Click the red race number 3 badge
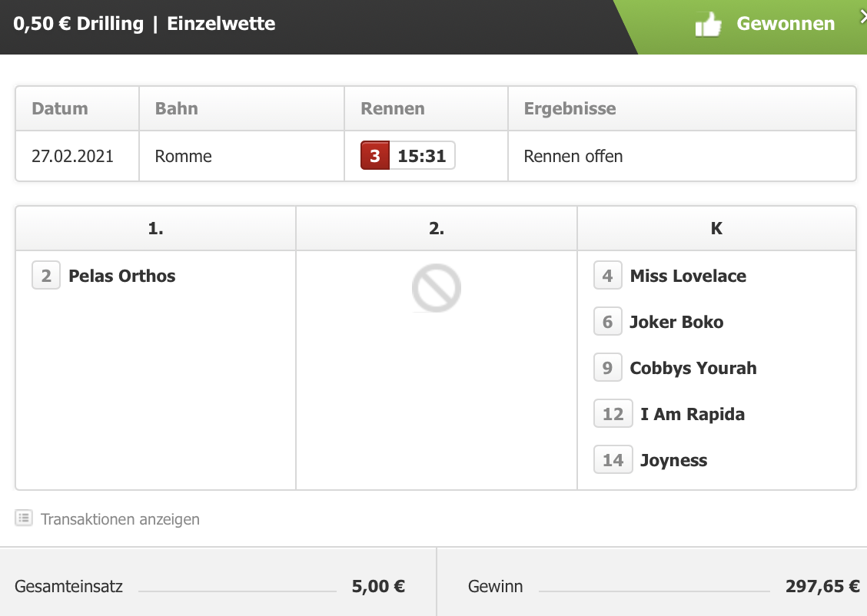 coord(375,156)
